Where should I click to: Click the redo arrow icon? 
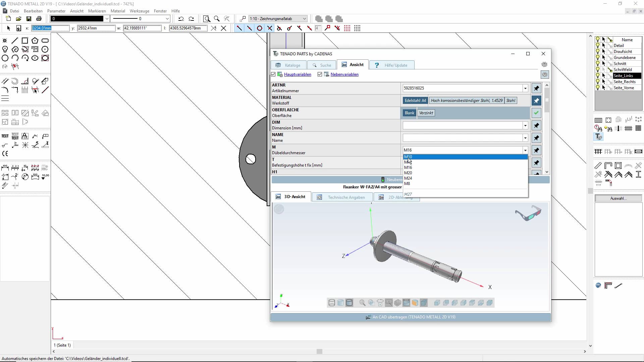[191, 19]
